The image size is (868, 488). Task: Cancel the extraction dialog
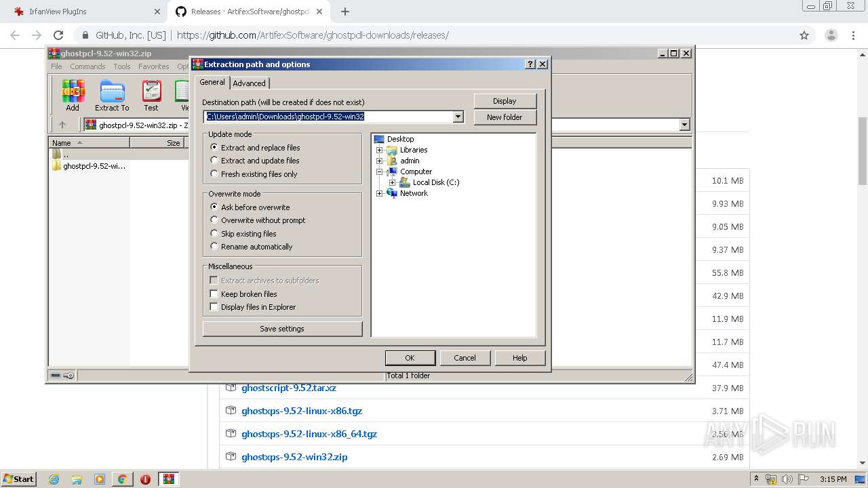[x=465, y=358]
